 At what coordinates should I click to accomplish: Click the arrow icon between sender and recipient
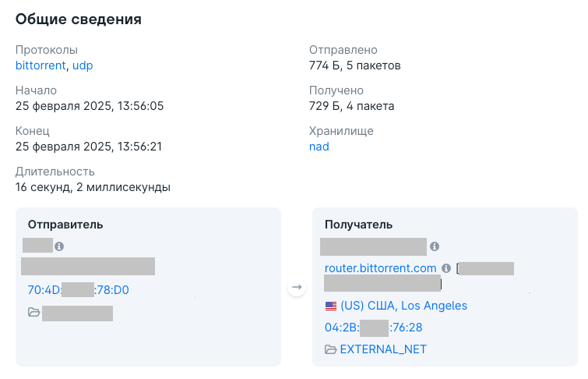click(296, 288)
